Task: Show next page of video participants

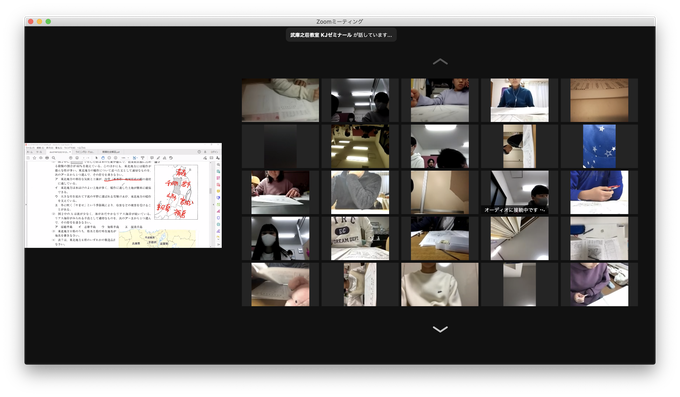Action: 440,329
